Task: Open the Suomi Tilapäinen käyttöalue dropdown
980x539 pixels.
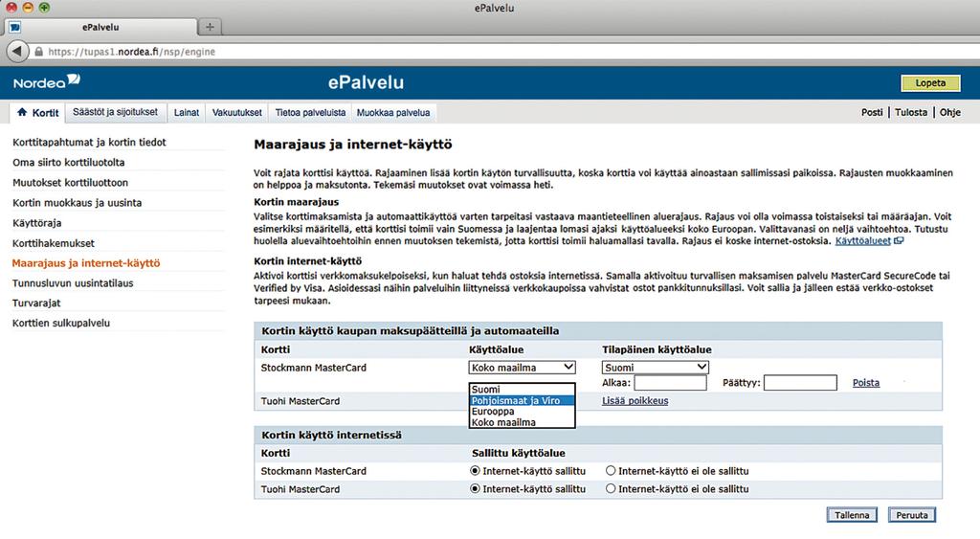Action: [x=655, y=368]
